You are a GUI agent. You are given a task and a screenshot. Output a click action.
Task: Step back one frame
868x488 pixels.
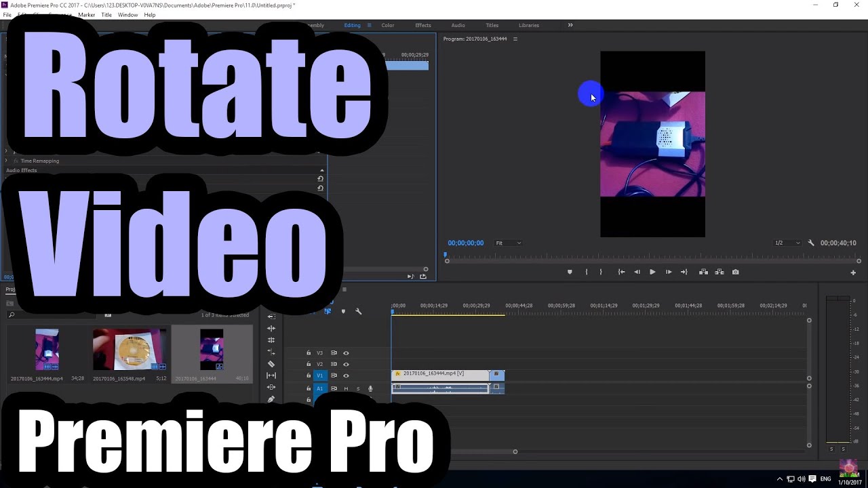click(637, 272)
